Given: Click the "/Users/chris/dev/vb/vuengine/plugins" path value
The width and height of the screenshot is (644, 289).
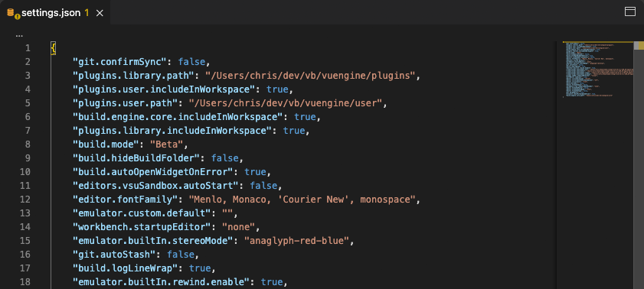Looking at the screenshot, I should (310, 76).
